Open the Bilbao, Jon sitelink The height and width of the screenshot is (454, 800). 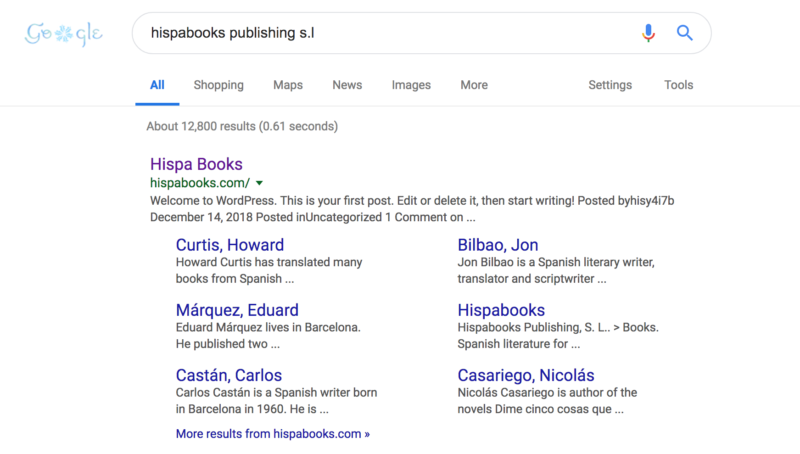pyautogui.click(x=497, y=245)
